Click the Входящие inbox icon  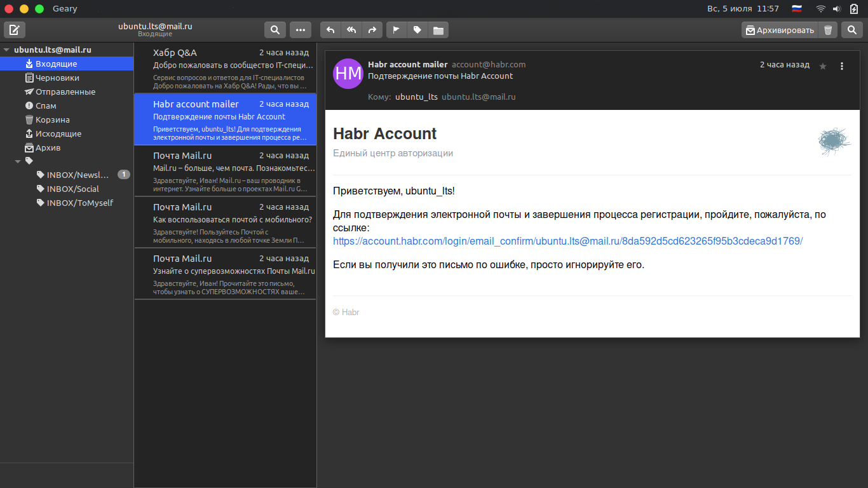click(29, 64)
